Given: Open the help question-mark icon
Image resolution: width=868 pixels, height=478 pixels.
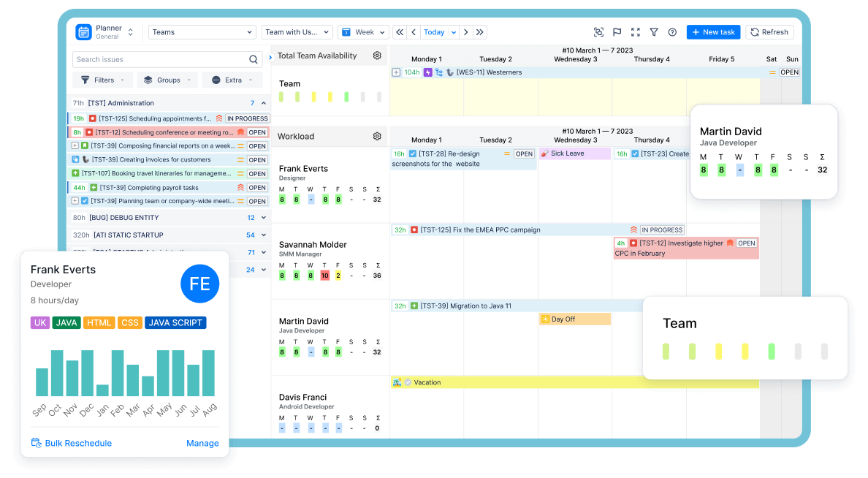Looking at the screenshot, I should click(x=672, y=32).
